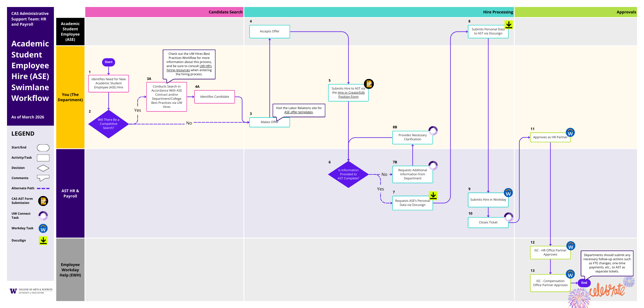644x308 pixels.
Task: Select the DocuSign icon on Submits Personal Data step
Action: click(509, 25)
